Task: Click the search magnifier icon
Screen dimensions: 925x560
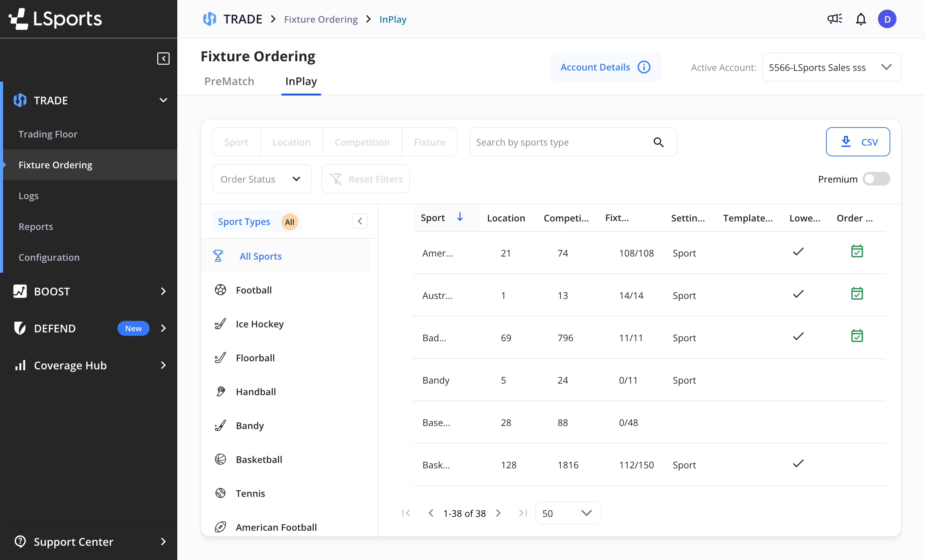Action: coord(659,142)
